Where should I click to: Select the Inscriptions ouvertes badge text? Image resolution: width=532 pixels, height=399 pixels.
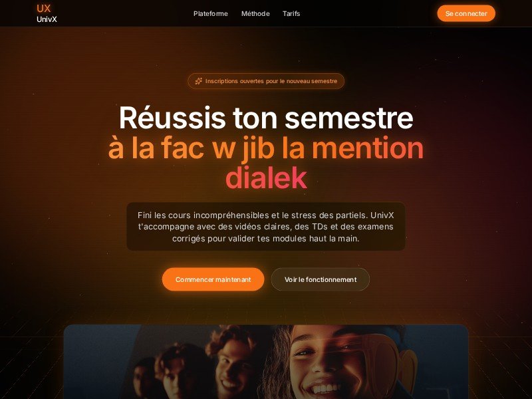tap(271, 81)
